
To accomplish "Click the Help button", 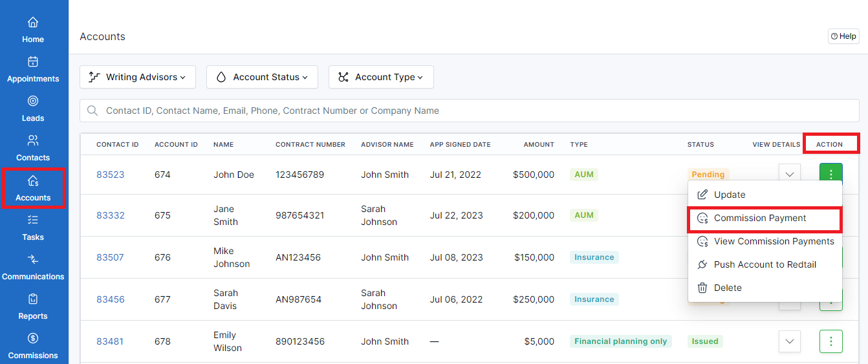I will click(843, 36).
